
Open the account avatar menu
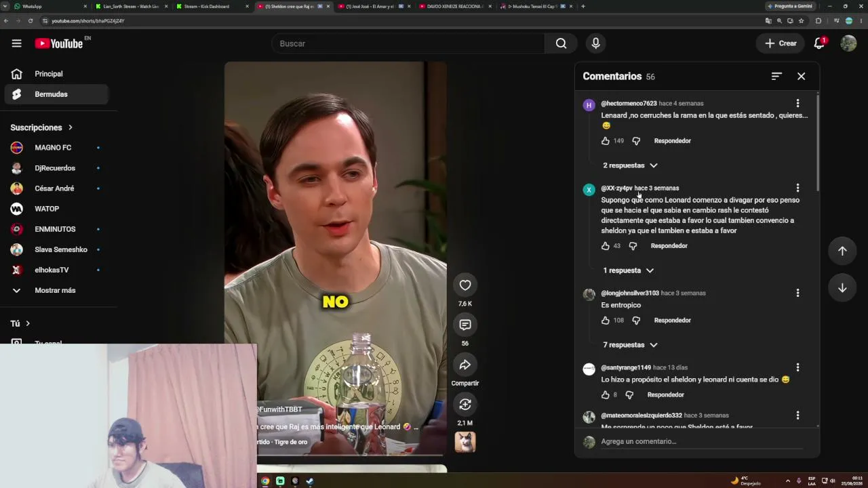click(x=848, y=43)
